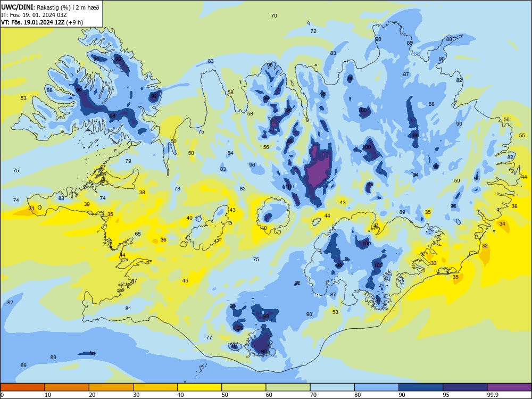Click the humidity value "93" on the map
Image resolution: width=532 pixels, height=399 pixels.
click(x=252, y=164)
